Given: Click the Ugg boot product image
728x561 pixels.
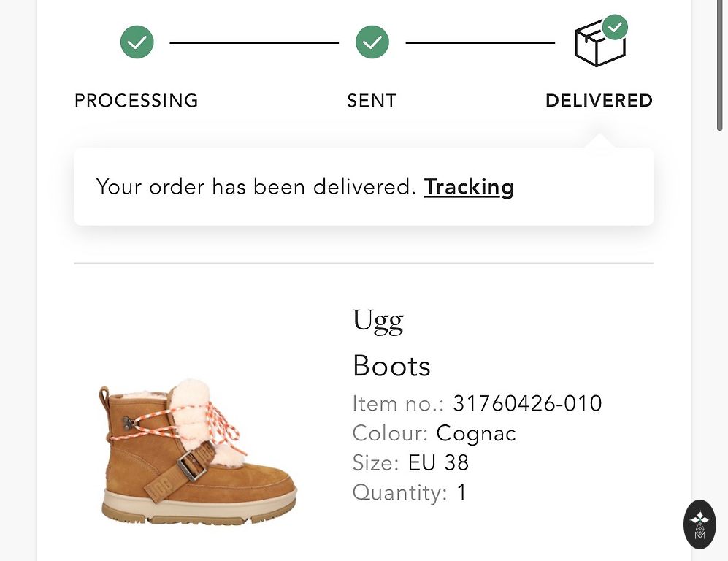Looking at the screenshot, I should pyautogui.click(x=199, y=451).
